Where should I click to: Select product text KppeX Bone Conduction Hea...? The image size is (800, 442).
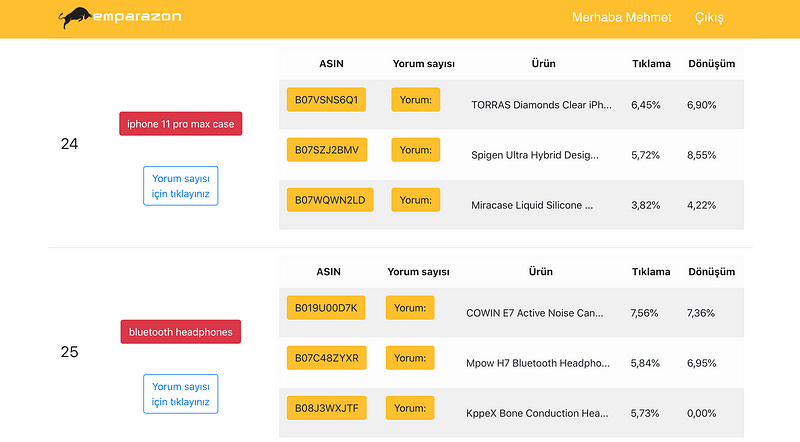[537, 413]
